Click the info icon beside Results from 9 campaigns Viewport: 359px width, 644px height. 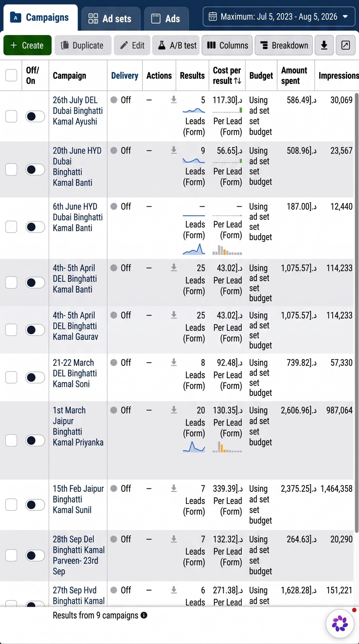pos(144,615)
